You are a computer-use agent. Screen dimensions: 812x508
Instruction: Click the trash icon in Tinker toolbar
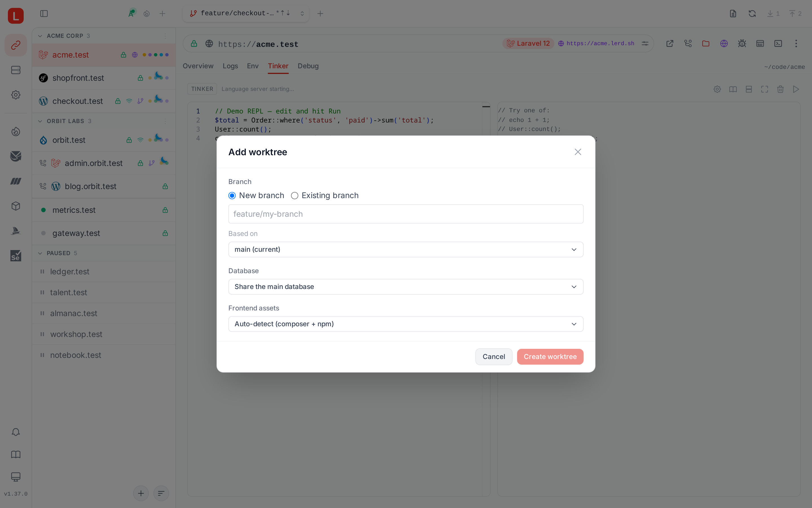pyautogui.click(x=780, y=89)
